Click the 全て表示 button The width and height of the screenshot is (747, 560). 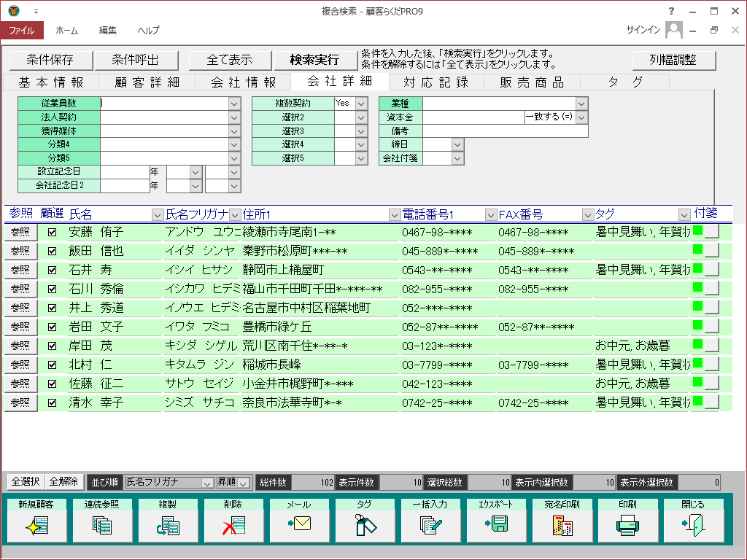tap(230, 60)
